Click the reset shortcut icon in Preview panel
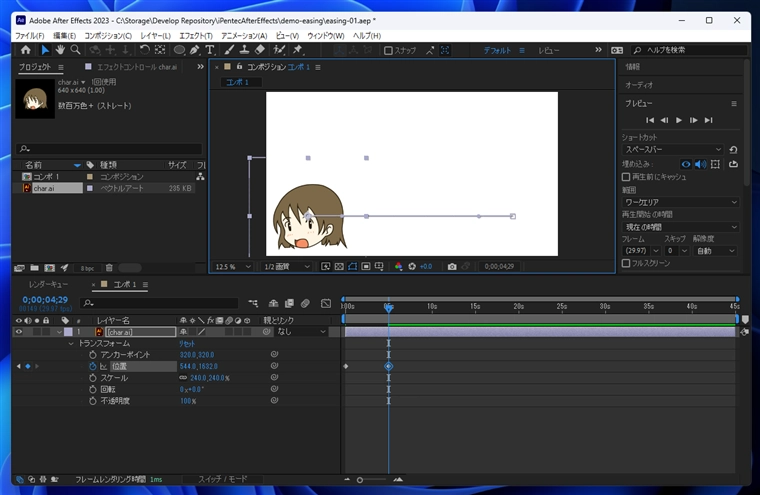The image size is (760, 495). click(x=733, y=149)
